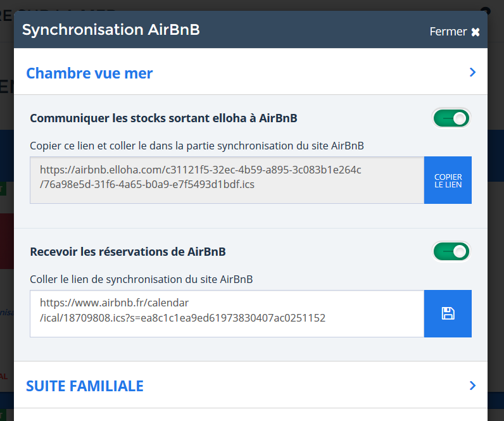The image size is (504, 421).
Task: Click the airbnb.elloha.com ics link field
Action: [227, 180]
